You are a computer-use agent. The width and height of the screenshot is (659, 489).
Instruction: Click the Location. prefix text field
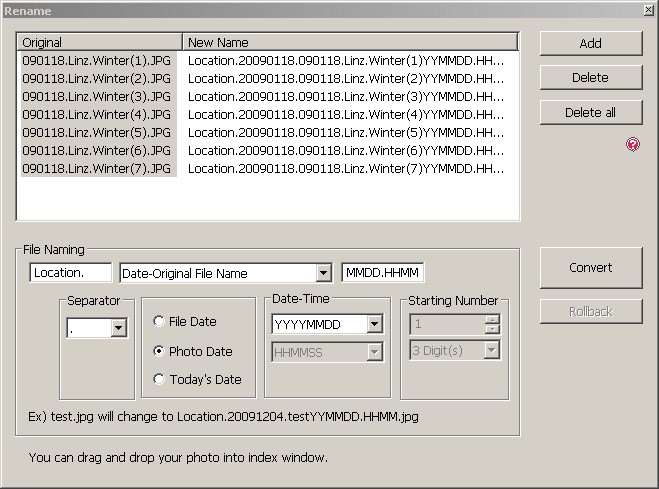(x=71, y=273)
